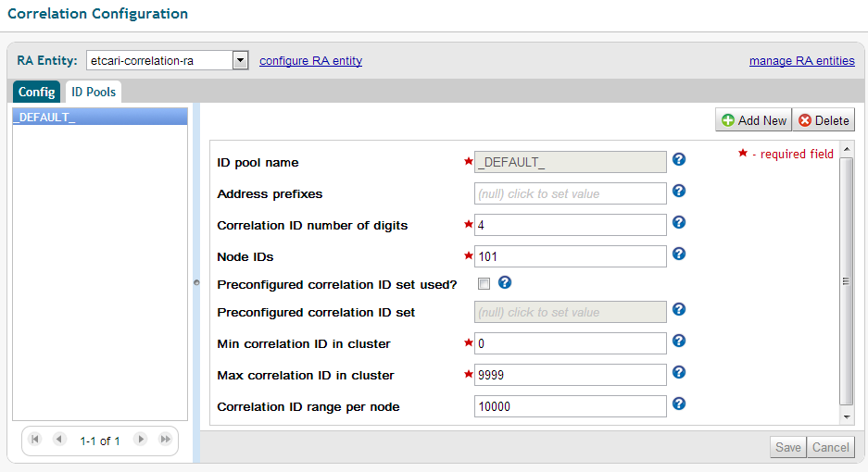Show help for Node IDs field
This screenshot has height=472, width=868.
point(679,255)
